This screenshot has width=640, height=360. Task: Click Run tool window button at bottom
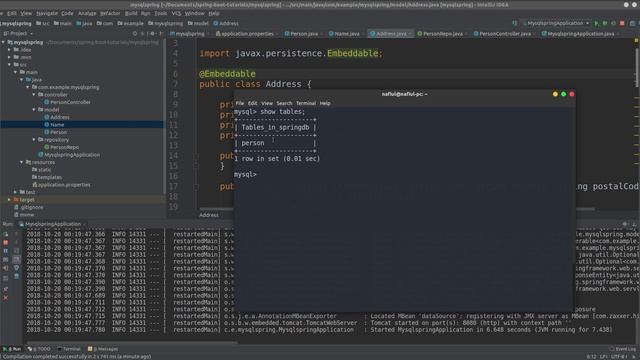[12, 349]
